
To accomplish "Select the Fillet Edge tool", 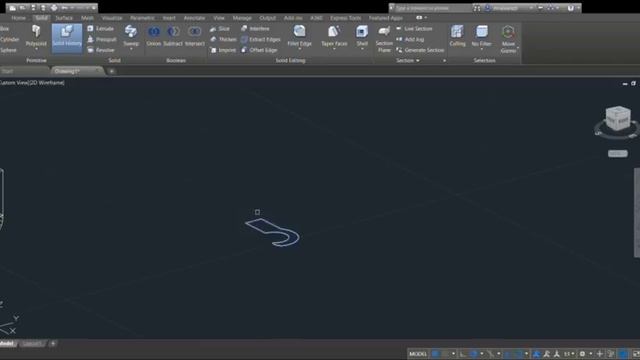I will 300,35.
